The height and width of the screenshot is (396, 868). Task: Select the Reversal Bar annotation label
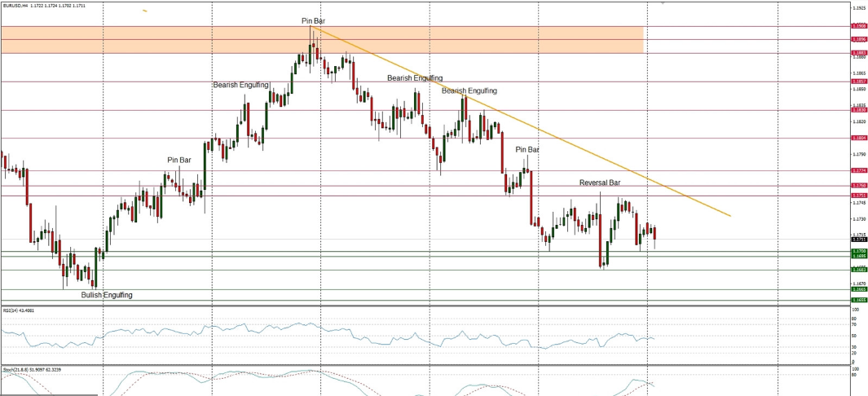pyautogui.click(x=600, y=183)
